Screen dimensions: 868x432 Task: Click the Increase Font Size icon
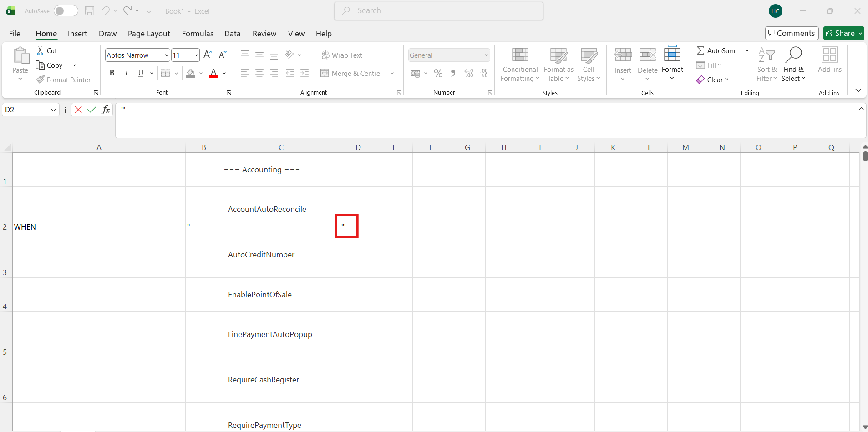208,55
